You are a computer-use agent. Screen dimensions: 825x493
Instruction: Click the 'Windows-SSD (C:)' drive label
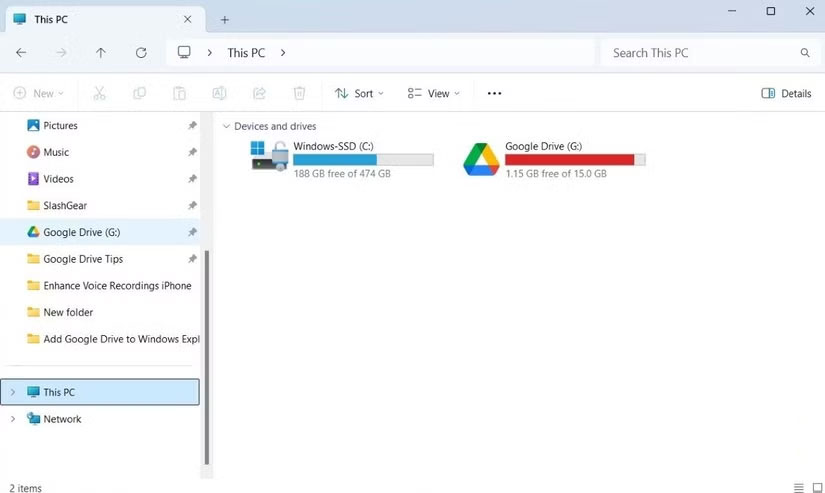click(x=334, y=146)
